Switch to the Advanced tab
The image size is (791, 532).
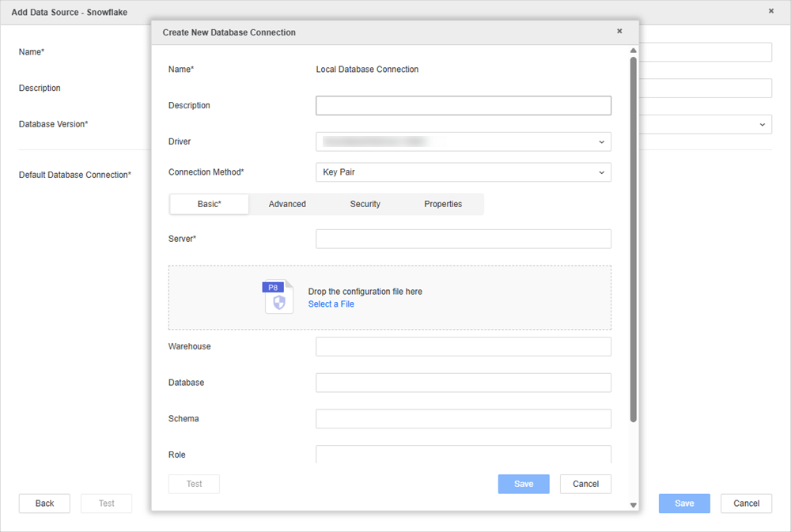[x=287, y=204]
